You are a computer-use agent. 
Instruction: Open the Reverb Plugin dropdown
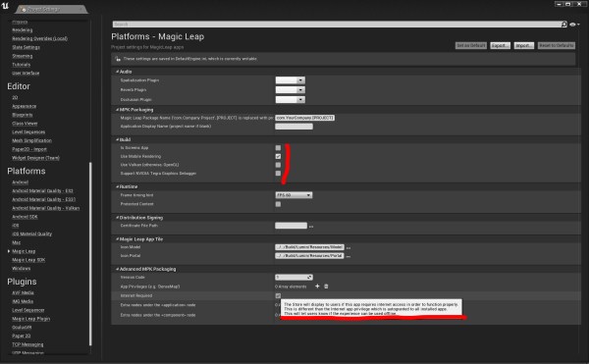click(x=290, y=90)
